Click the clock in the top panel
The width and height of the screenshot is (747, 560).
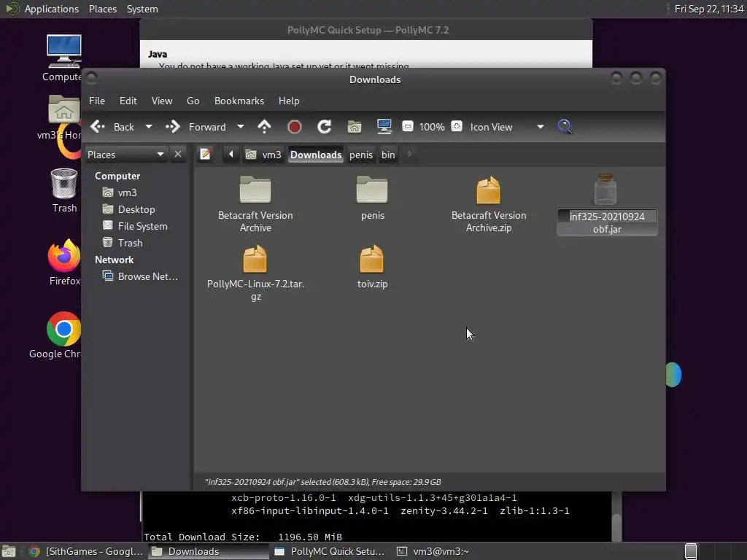pyautogui.click(x=709, y=9)
